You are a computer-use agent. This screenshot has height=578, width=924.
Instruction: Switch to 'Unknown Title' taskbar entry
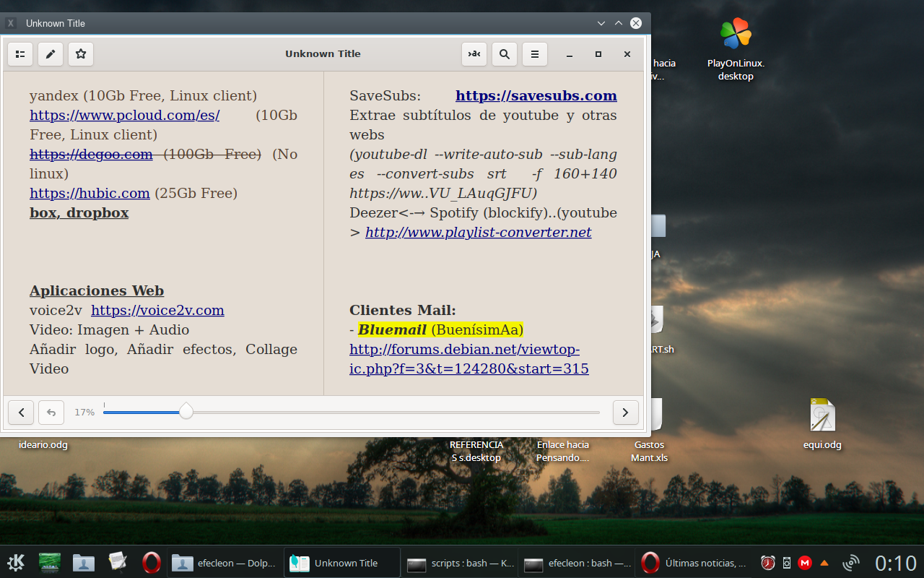[x=342, y=563]
